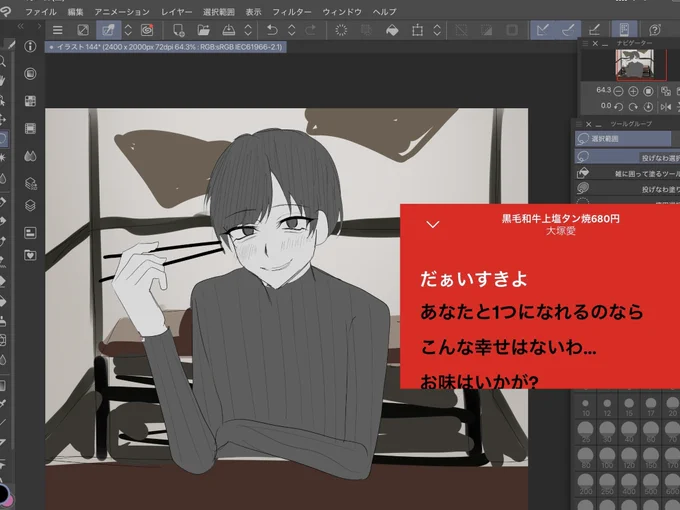Zoom in with plus button in Navigator
The height and width of the screenshot is (510, 680).
click(x=633, y=91)
